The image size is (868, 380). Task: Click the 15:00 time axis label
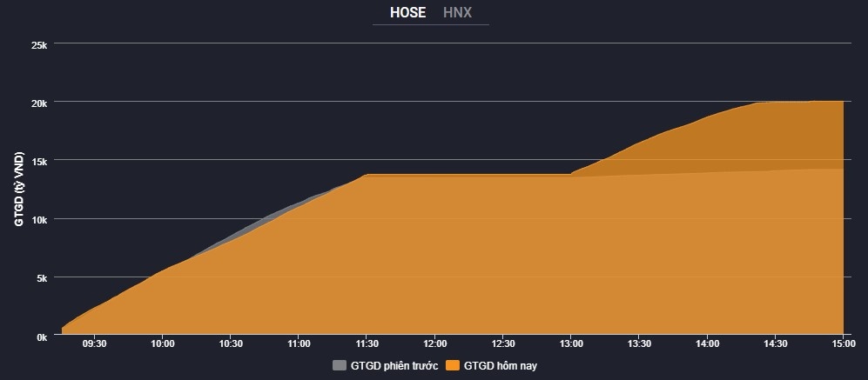pyautogui.click(x=843, y=344)
